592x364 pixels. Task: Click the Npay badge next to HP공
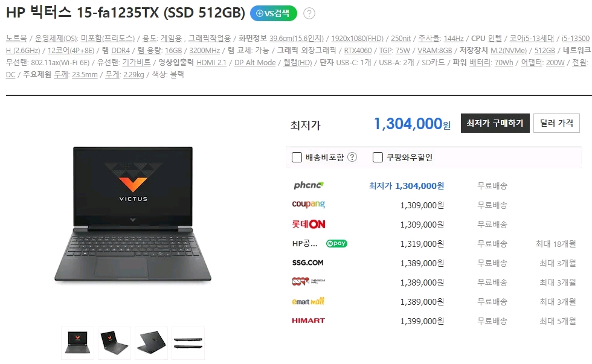pyautogui.click(x=336, y=244)
